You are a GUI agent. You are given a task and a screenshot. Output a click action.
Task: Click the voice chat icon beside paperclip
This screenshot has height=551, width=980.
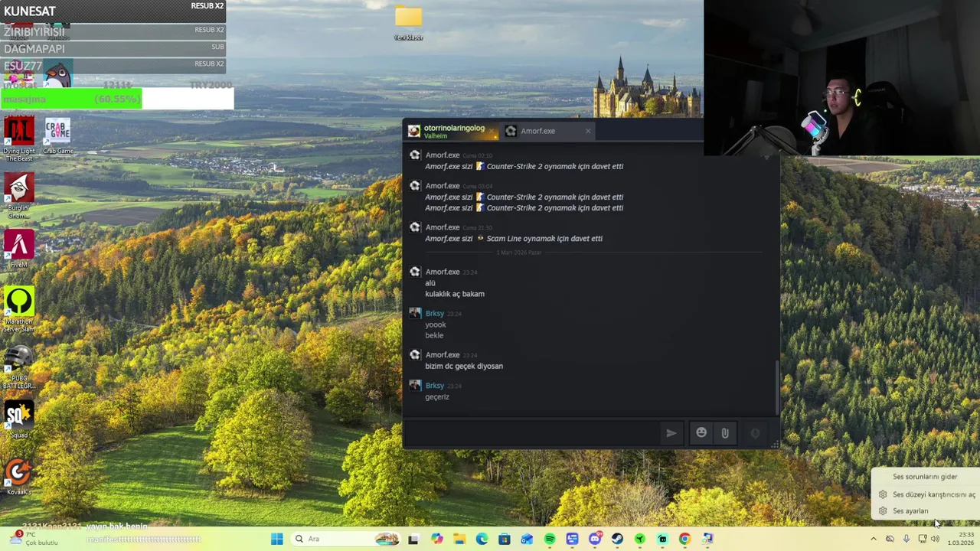[755, 433]
